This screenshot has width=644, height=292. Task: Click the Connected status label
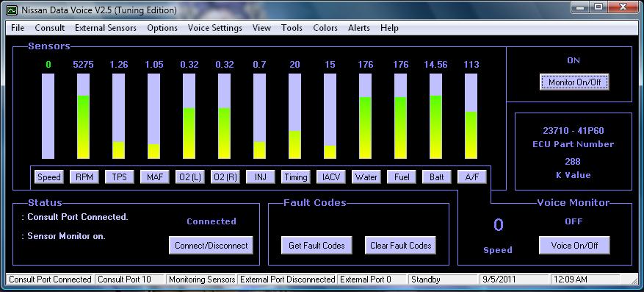[x=211, y=221]
